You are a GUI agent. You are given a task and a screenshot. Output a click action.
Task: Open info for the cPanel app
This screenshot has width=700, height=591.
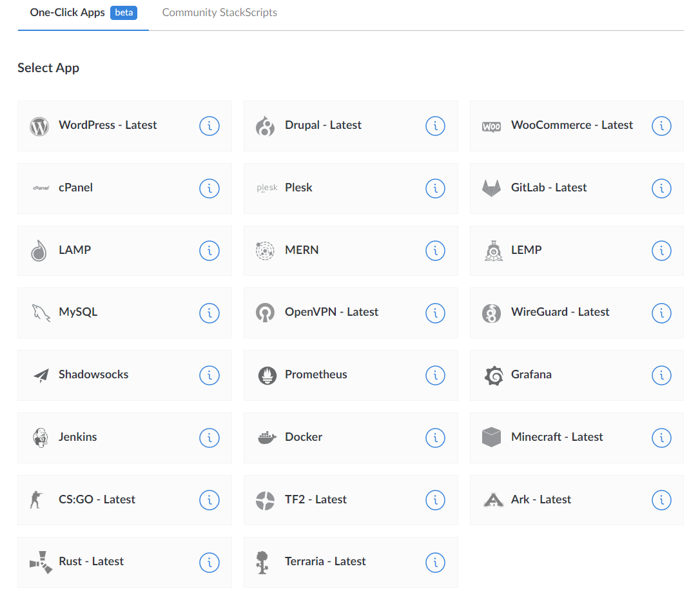coord(209,188)
